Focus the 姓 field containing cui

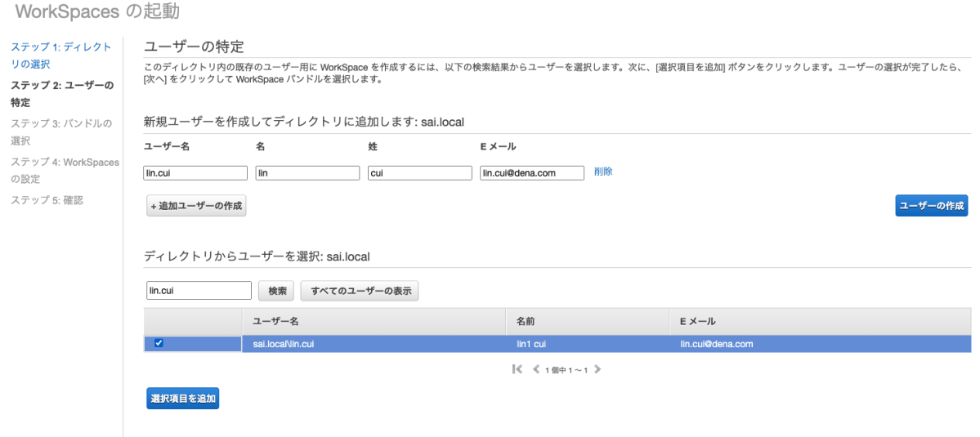click(420, 173)
